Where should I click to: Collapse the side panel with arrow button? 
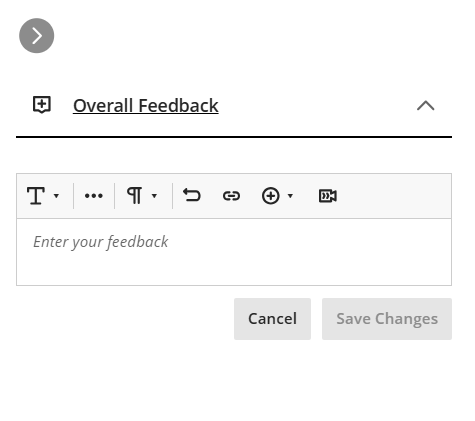tap(37, 36)
